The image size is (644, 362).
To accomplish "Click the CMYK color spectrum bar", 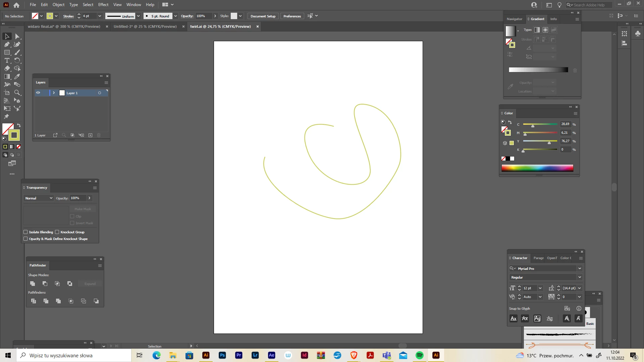I will click(537, 168).
